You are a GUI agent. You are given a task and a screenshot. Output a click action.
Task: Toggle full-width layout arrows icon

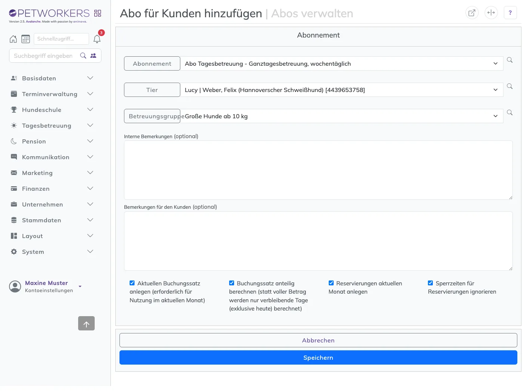pyautogui.click(x=491, y=12)
